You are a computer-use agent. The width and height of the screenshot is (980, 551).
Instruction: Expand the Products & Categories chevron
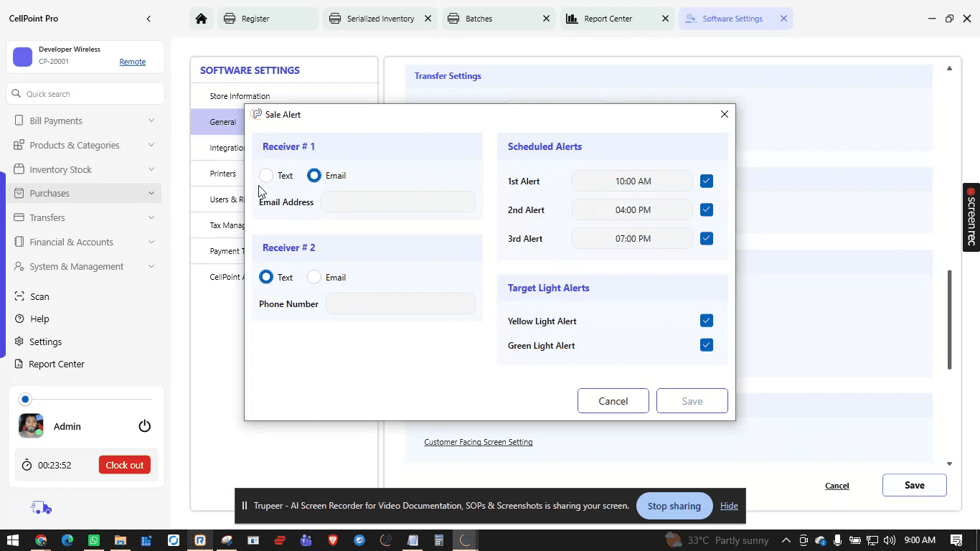click(x=151, y=145)
